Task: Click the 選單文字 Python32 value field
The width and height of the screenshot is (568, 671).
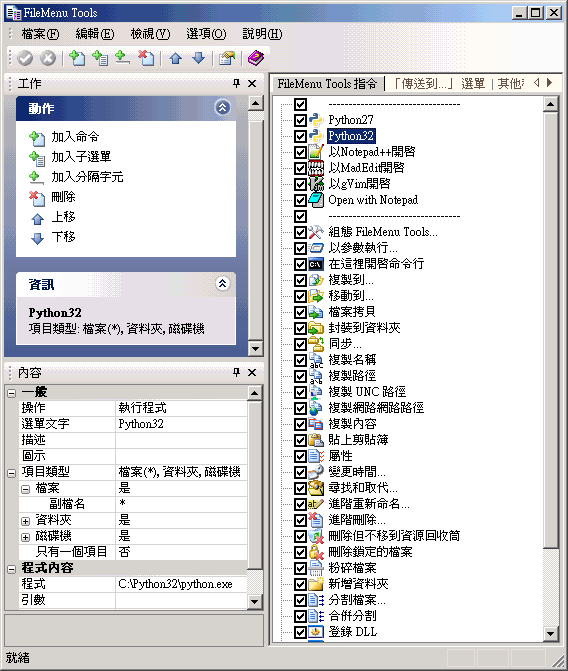Action: coord(181,424)
